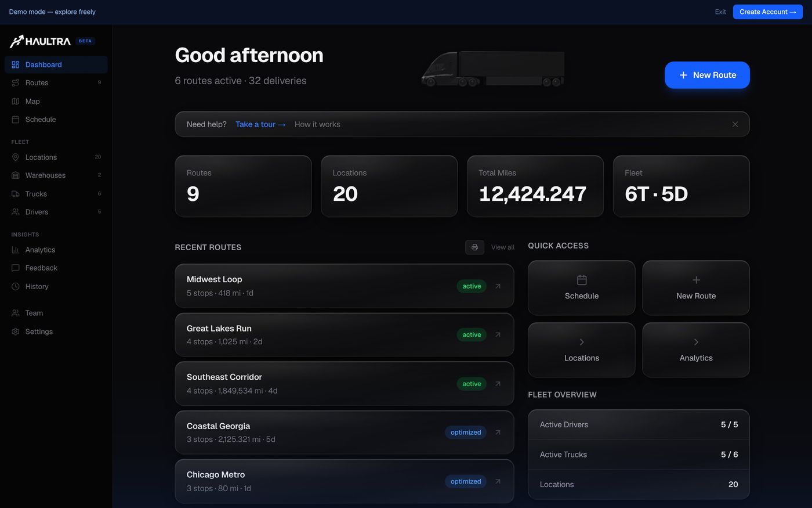Open the Great Lakes Run arrow icon
The height and width of the screenshot is (508, 812).
498,335
